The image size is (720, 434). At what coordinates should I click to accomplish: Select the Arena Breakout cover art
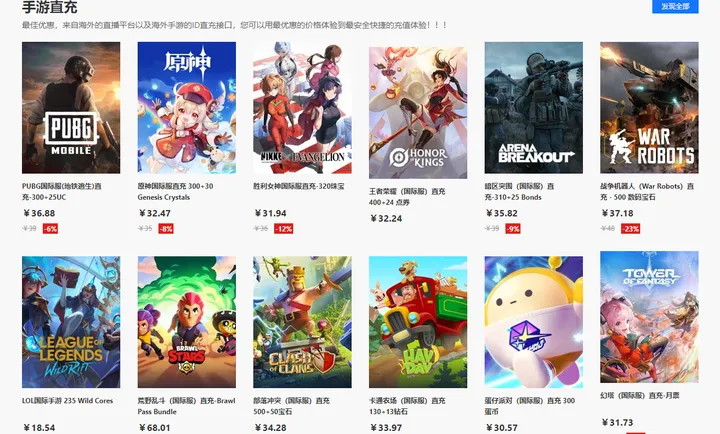point(534,108)
